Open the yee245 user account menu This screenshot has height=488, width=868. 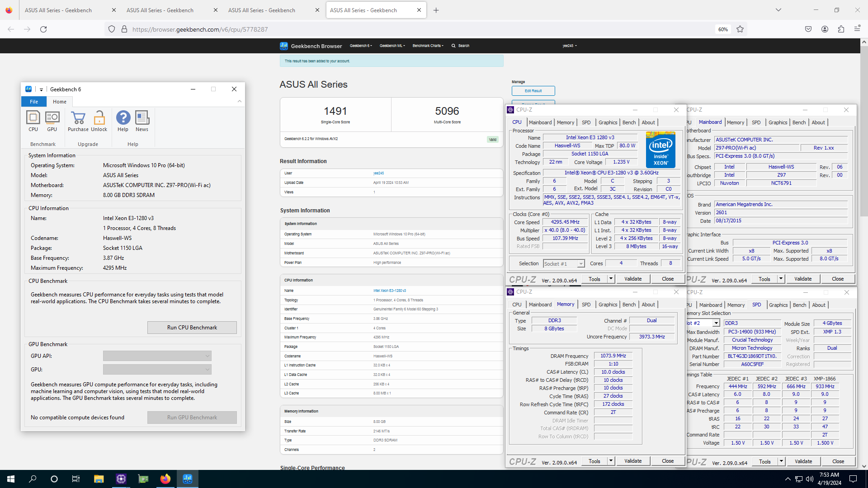tap(570, 46)
